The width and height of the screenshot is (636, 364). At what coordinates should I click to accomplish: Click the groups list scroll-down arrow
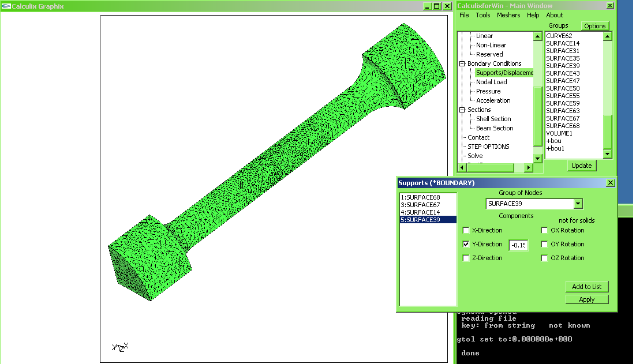tap(607, 154)
